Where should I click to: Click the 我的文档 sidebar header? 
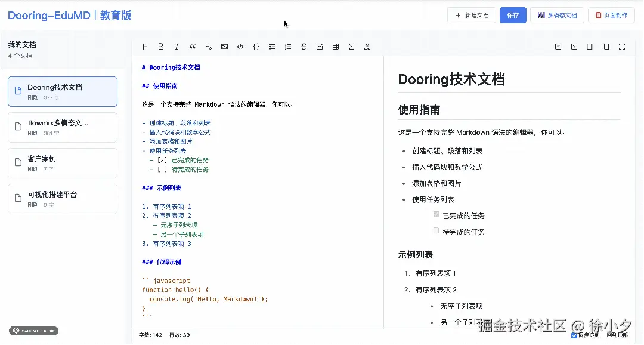[x=22, y=44]
